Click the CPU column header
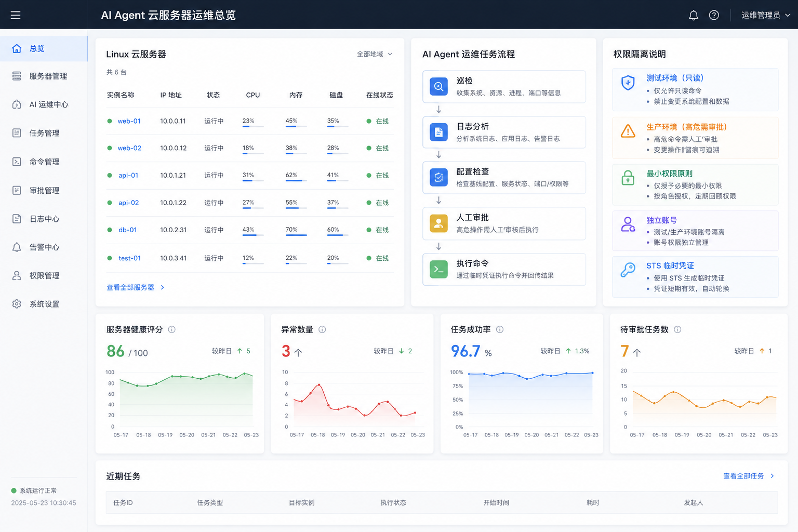 tap(253, 95)
